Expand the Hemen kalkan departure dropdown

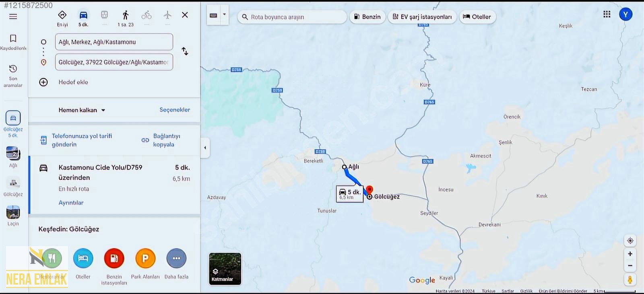(x=82, y=110)
